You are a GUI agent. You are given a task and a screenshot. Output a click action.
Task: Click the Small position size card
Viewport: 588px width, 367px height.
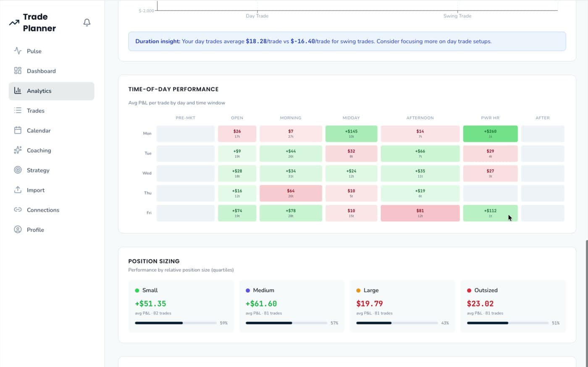coord(181,306)
